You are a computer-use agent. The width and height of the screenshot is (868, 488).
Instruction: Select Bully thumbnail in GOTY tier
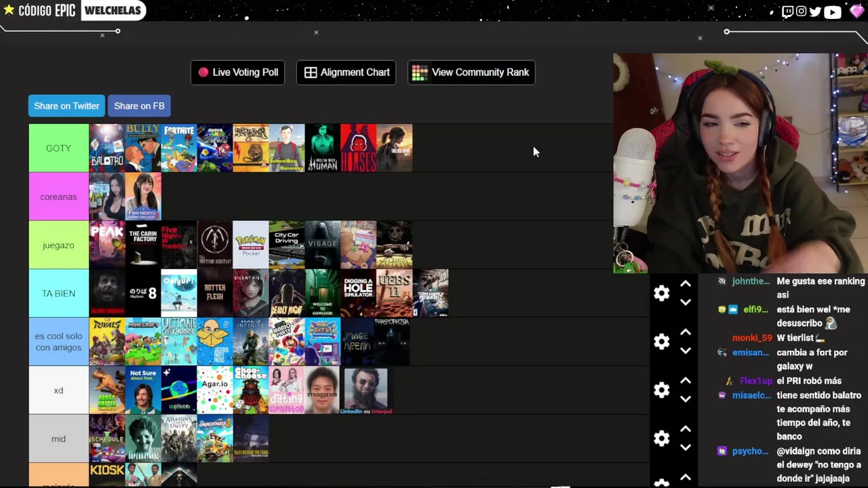pyautogui.click(x=143, y=148)
